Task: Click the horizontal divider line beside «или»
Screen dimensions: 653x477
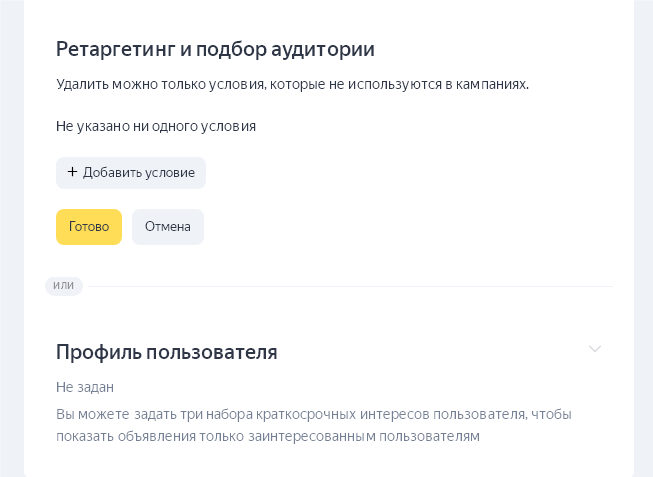Action: point(350,287)
